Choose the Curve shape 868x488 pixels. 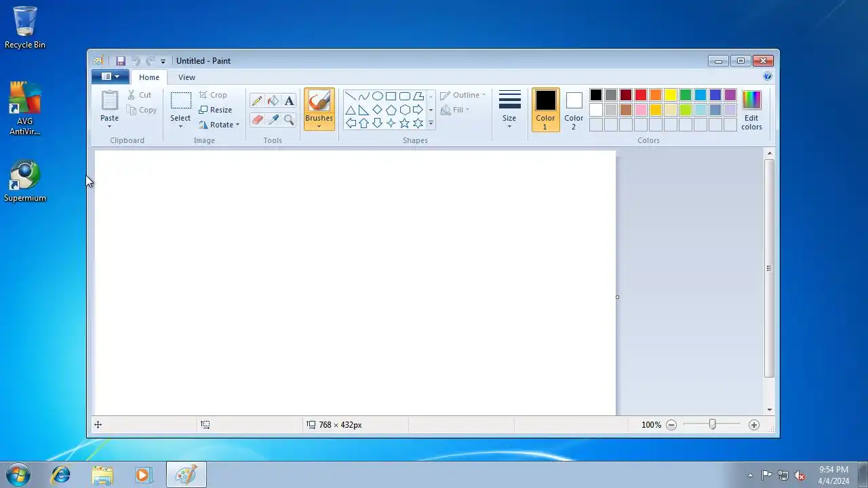click(364, 96)
